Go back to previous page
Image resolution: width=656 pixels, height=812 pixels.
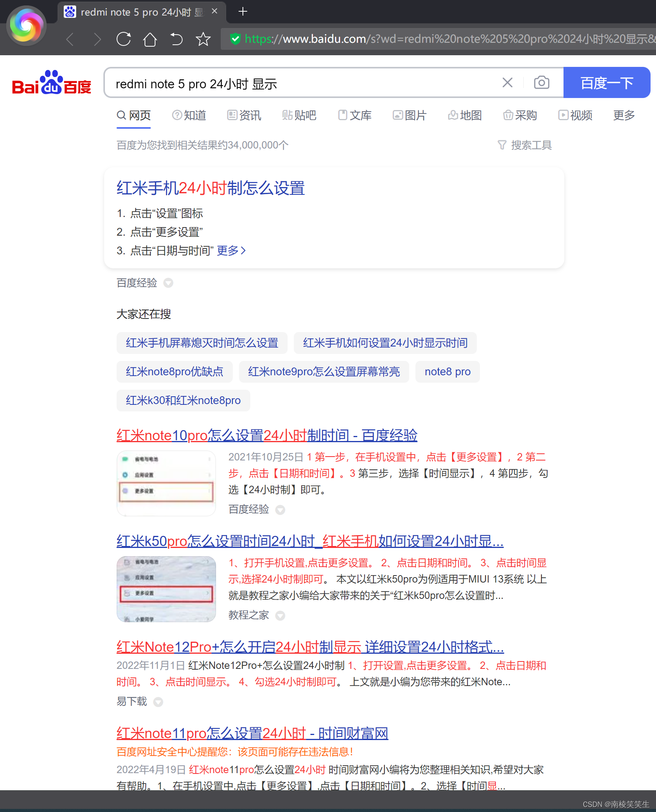click(x=70, y=39)
